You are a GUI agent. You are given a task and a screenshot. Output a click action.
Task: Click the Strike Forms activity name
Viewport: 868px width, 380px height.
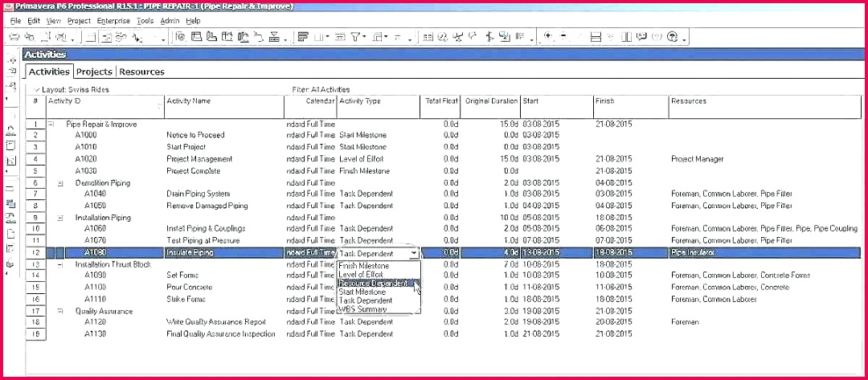pos(186,299)
